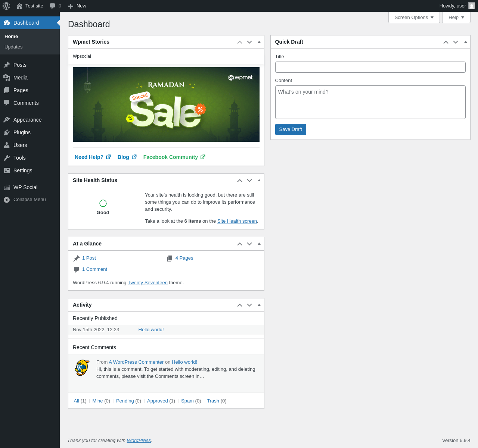Screen dimensions: 478x448
Task: Click the WP Social icon in sidebar
Action: click(x=7, y=187)
